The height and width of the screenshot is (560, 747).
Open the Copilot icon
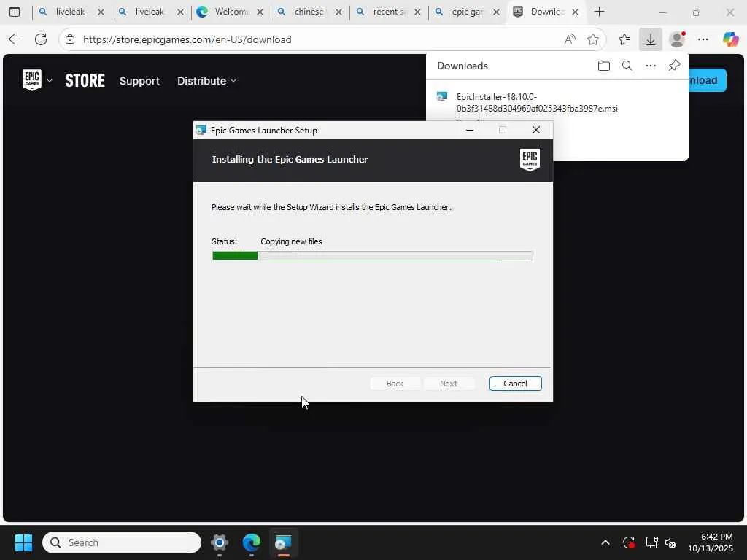[x=730, y=39]
